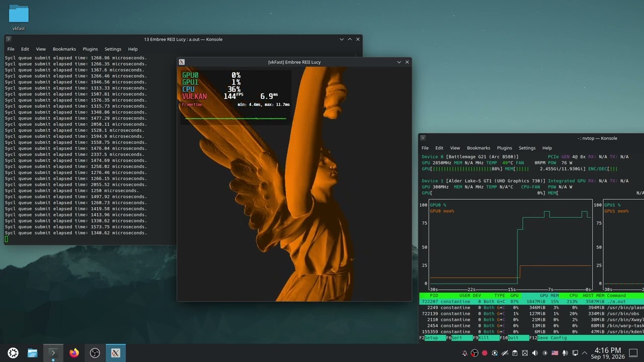Click F2 Setup in nvtop
The height and width of the screenshot is (362, 644).
pos(433,338)
